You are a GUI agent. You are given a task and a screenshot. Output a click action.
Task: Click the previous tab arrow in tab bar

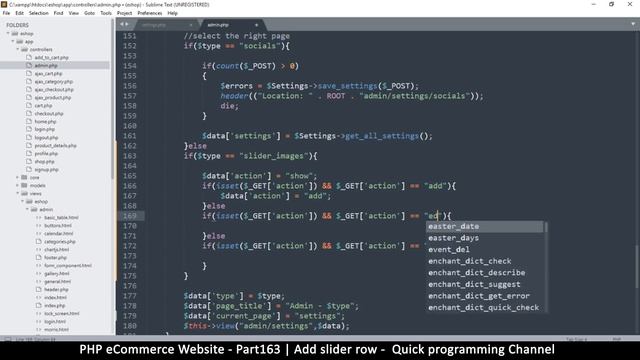pos(121,24)
